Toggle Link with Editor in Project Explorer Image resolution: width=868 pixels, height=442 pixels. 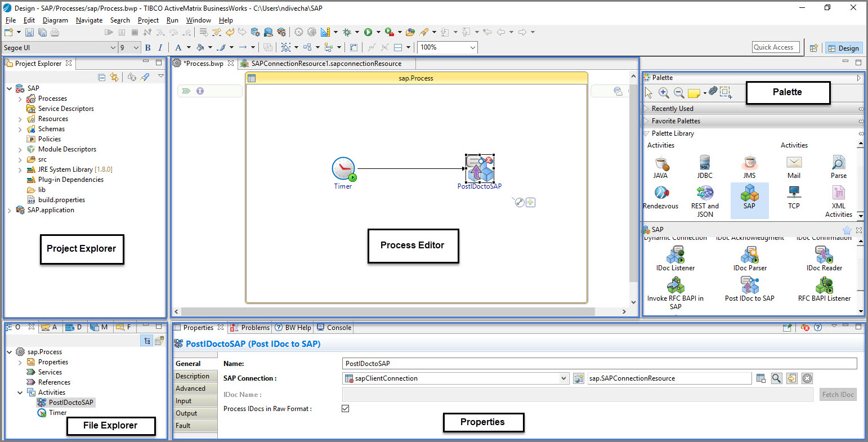(114, 77)
